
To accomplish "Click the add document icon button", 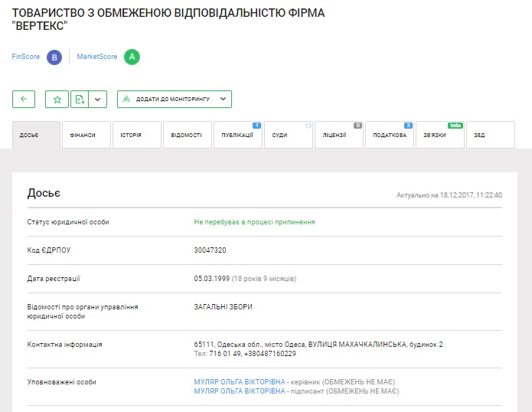I will [x=80, y=99].
